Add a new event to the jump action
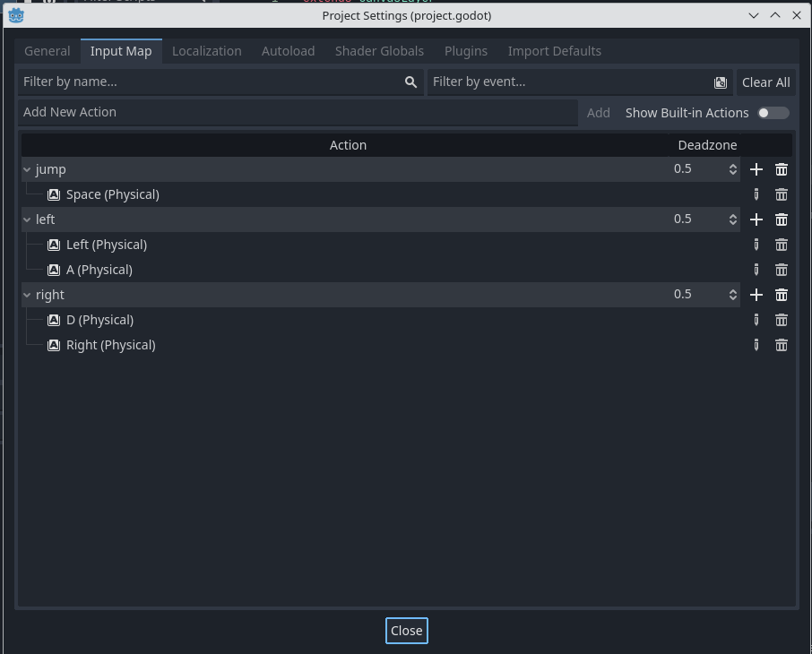The width and height of the screenshot is (812, 654). pyautogui.click(x=756, y=168)
